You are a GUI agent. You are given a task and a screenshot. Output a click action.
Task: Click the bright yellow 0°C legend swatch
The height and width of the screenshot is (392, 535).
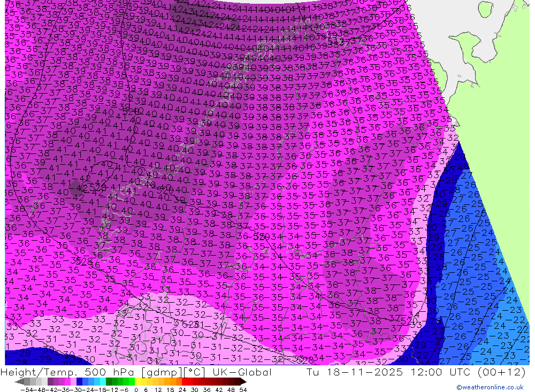138,382
